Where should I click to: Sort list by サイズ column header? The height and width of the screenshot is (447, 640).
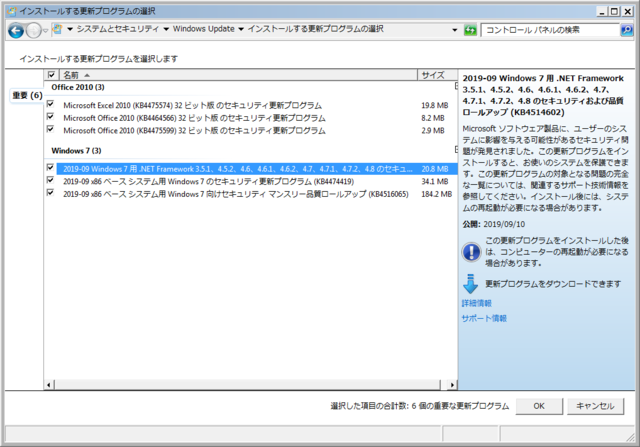coord(437,75)
